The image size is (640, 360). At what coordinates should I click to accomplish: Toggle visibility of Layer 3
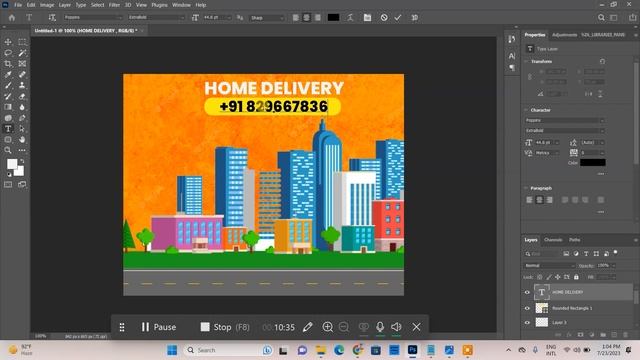[527, 322]
